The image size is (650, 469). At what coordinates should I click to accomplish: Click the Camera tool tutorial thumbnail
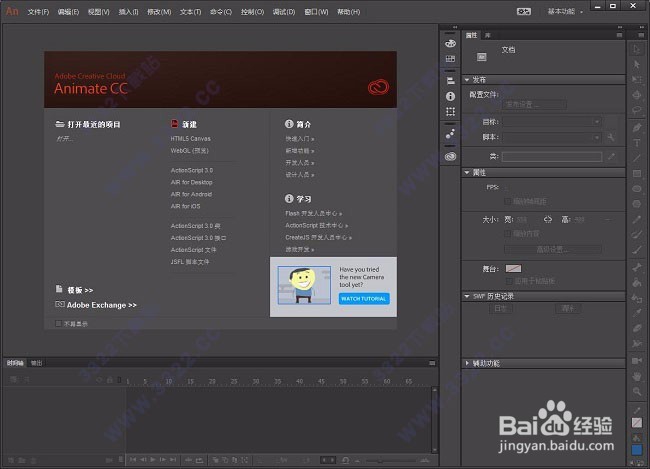[304, 285]
